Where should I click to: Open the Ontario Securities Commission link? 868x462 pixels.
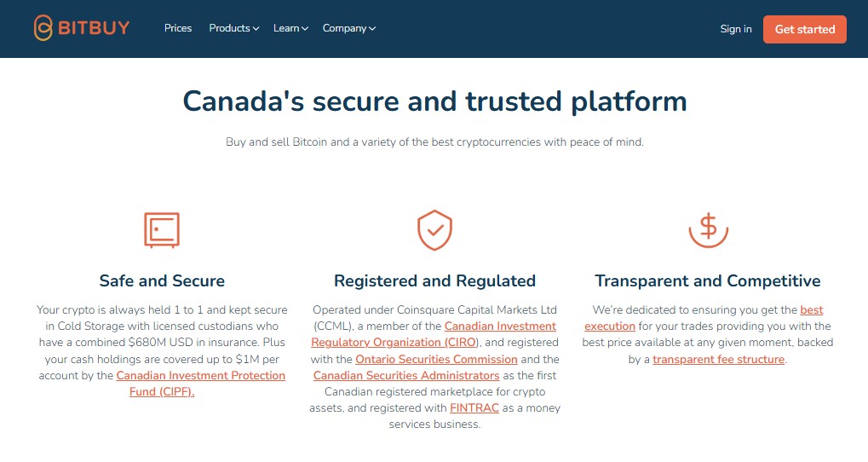436,359
